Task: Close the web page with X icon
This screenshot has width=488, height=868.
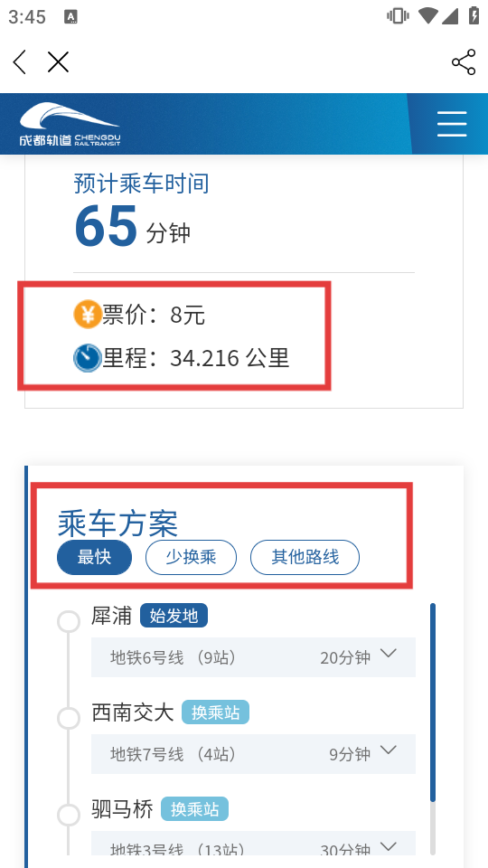Action: (x=58, y=62)
